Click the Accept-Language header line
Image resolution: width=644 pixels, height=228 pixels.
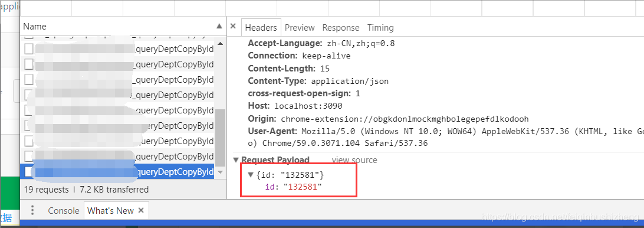point(321,43)
